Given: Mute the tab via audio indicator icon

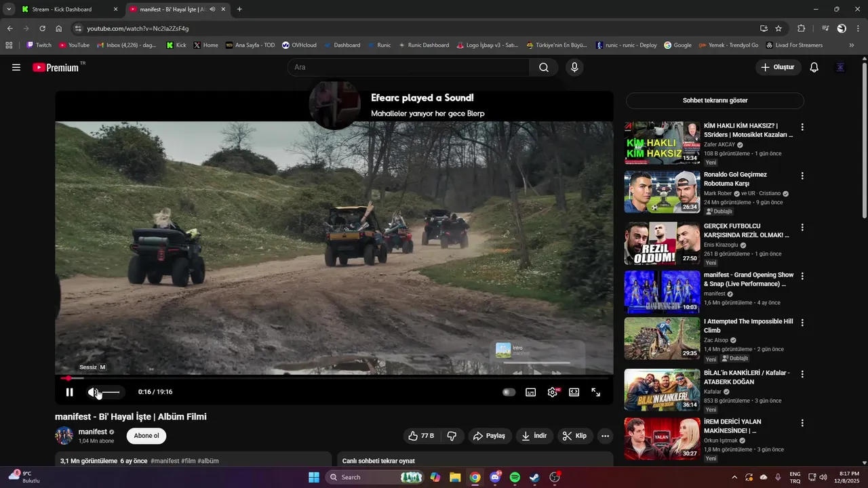Looking at the screenshot, I should pos(212,9).
